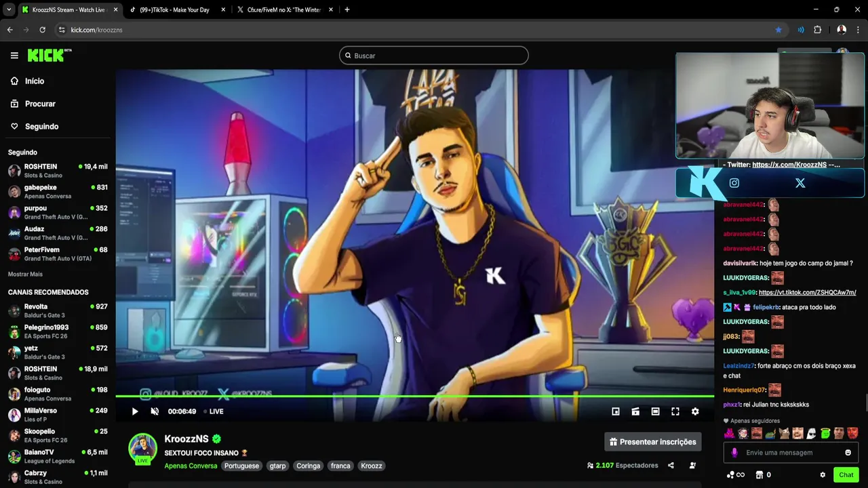Open foioguto recommended channel
This screenshot has height=488, width=868.
pyautogui.click(x=58, y=394)
